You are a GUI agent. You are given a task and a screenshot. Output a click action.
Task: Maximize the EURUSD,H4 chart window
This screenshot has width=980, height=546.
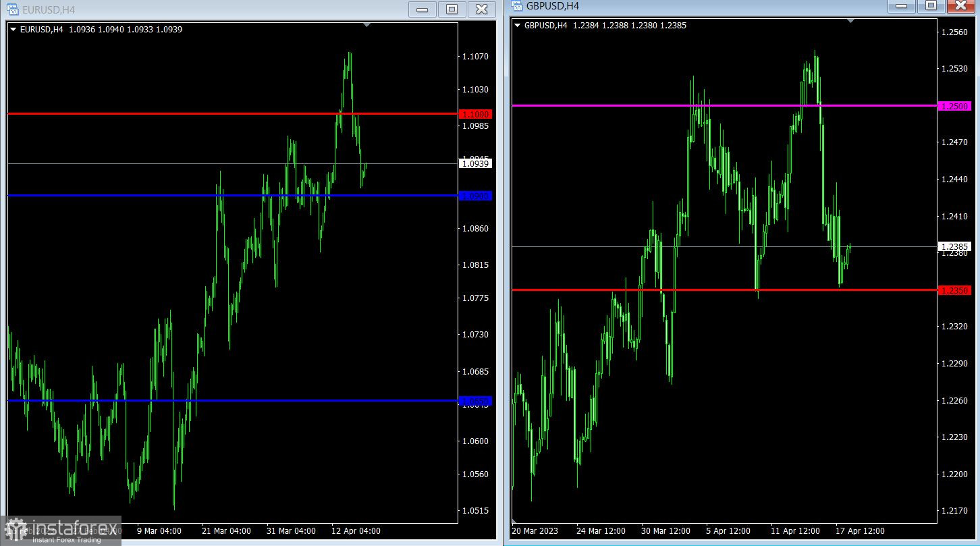(452, 9)
